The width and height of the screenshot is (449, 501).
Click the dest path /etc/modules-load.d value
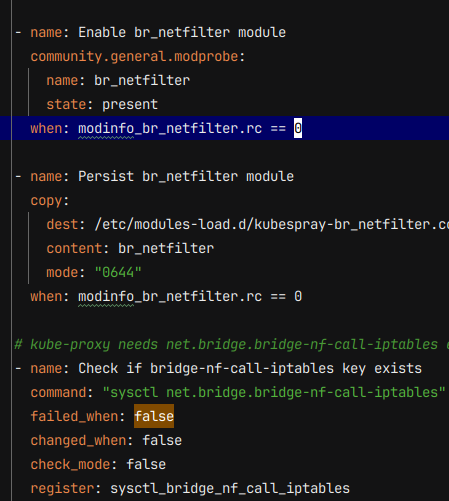point(272,224)
